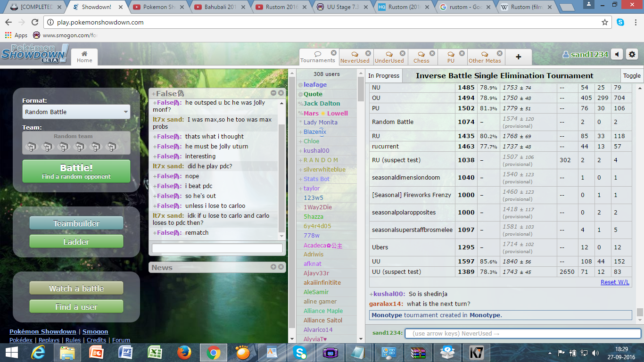Close the News panel
The height and width of the screenshot is (362, 644).
pyautogui.click(x=281, y=267)
